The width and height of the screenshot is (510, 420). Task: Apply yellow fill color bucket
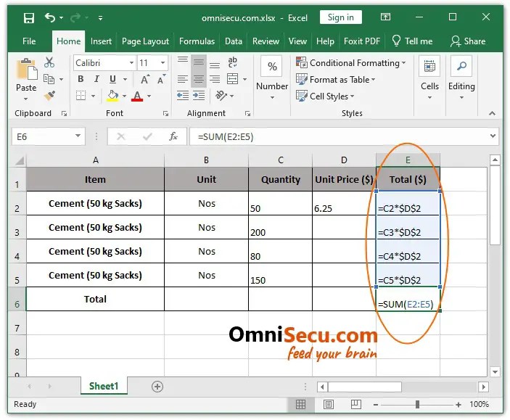[x=112, y=96]
